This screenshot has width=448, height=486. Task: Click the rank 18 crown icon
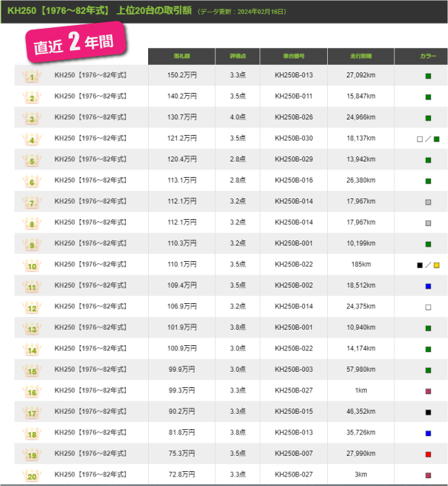click(x=32, y=434)
